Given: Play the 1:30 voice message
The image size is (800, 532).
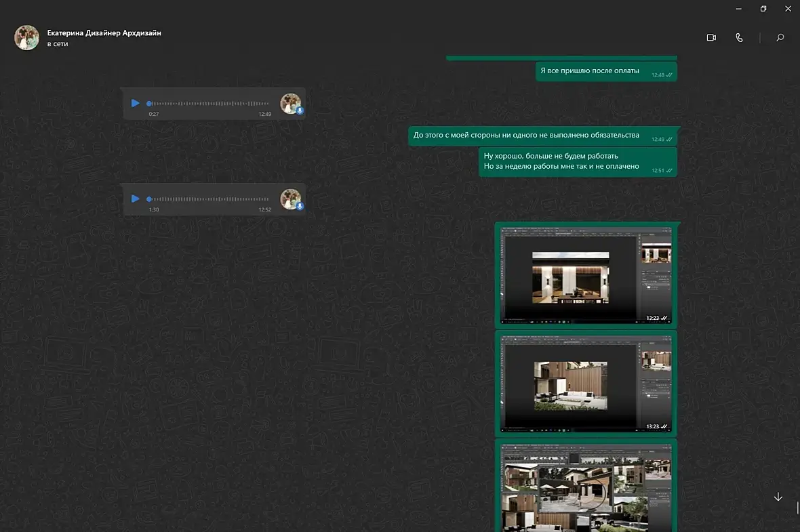Looking at the screenshot, I should tap(135, 199).
